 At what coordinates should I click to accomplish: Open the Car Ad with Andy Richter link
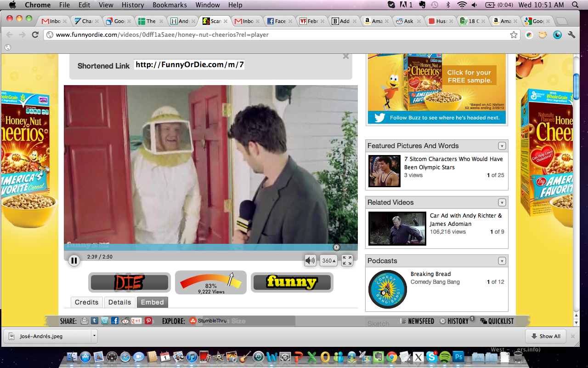[465, 219]
